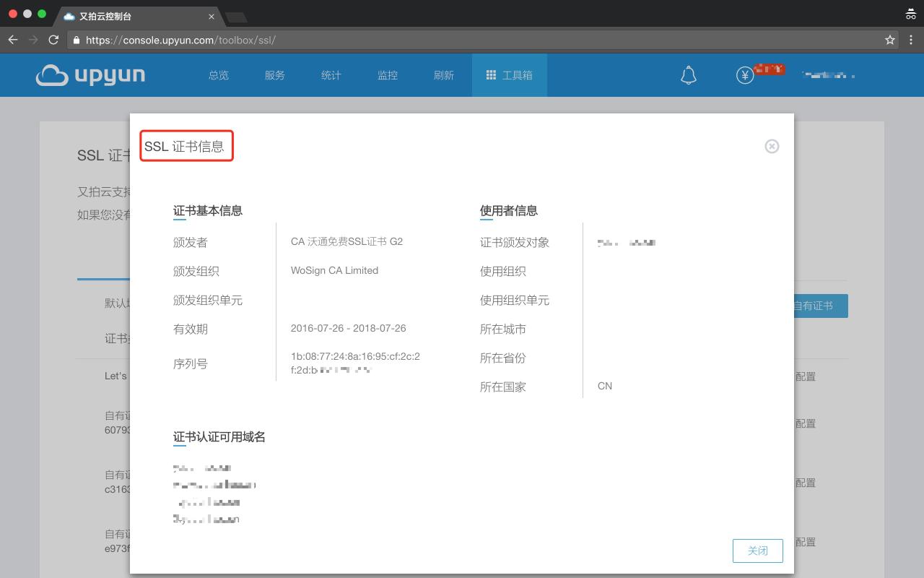Image resolution: width=924 pixels, height=578 pixels.
Task: Select the 又拍云控制台 browser tab
Action: tap(137, 16)
